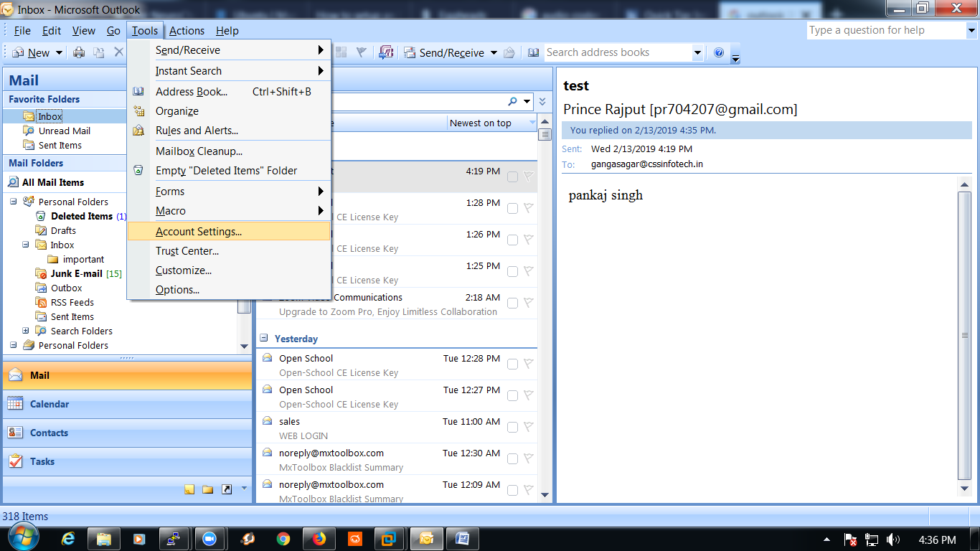The image size is (980, 551).
Task: Click the blue Help question-mark icon
Action: click(719, 52)
